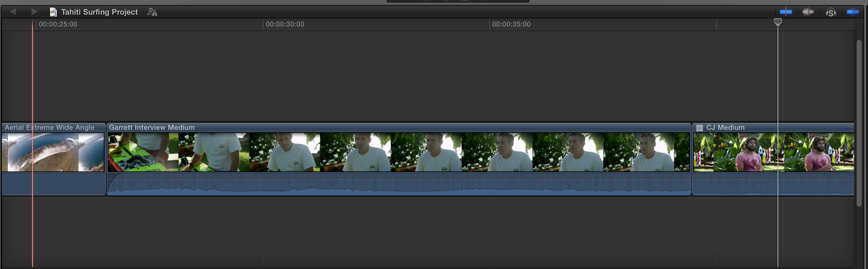Toggle solo headphones button
This screenshot has width=868, height=269.
pos(831,12)
